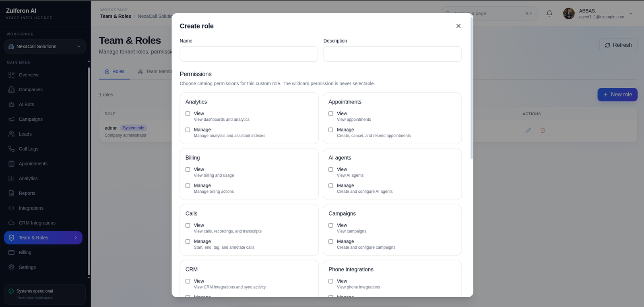The width and height of the screenshot is (644, 307).
Task: Click the AI Bots robot icon
Action: (11, 104)
